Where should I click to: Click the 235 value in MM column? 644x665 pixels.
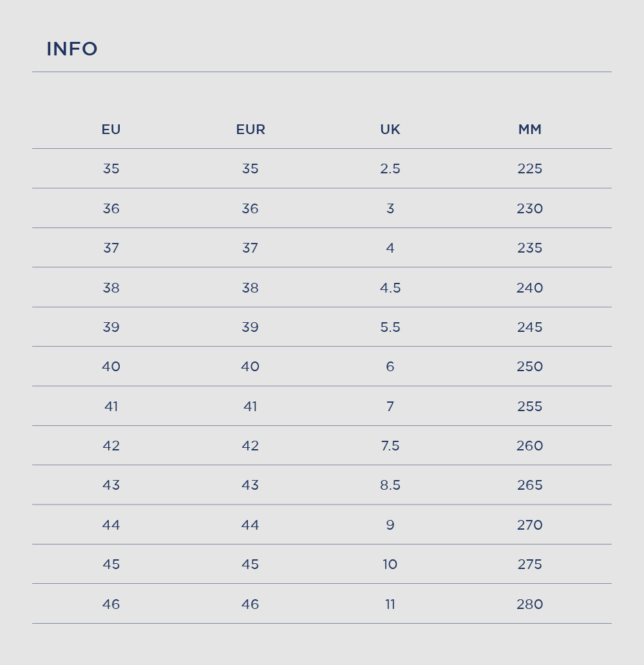[x=530, y=248]
